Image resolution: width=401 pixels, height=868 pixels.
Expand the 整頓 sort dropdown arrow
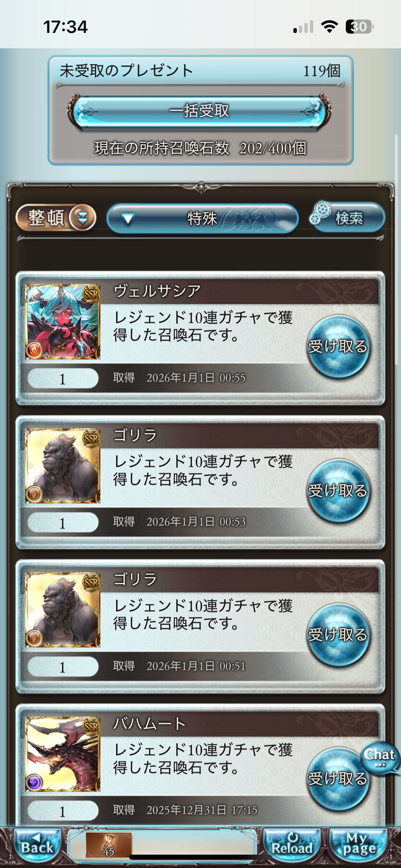[x=82, y=217]
